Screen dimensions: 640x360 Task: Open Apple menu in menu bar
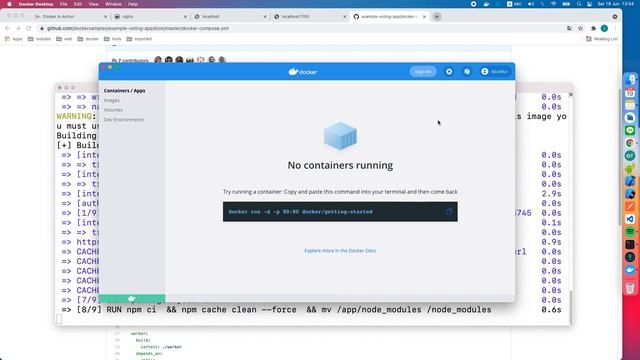9,4
